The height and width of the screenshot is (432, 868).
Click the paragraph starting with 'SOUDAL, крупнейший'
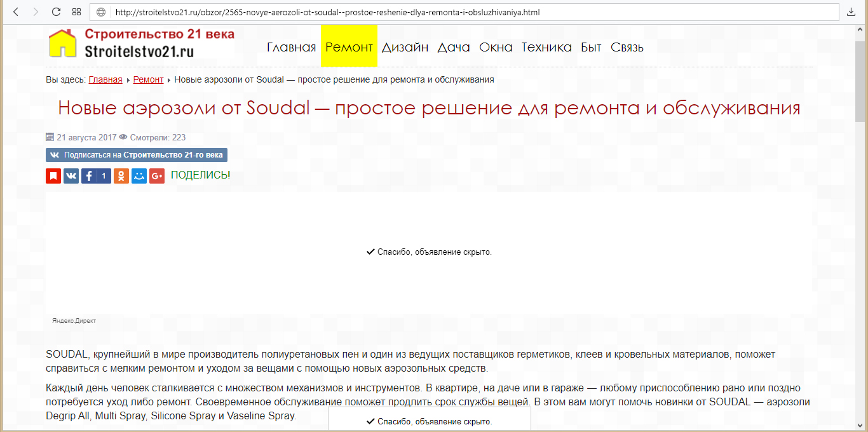click(410, 361)
